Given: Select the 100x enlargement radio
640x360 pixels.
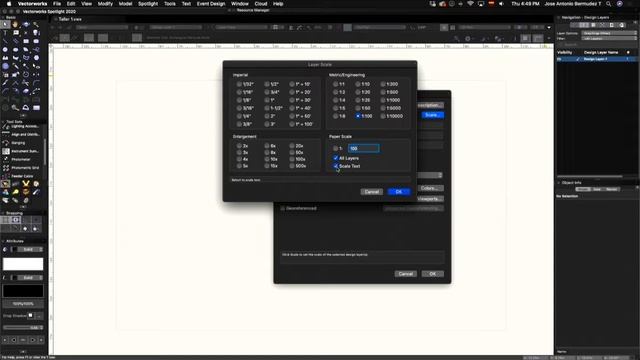Looking at the screenshot, I should (292, 159).
